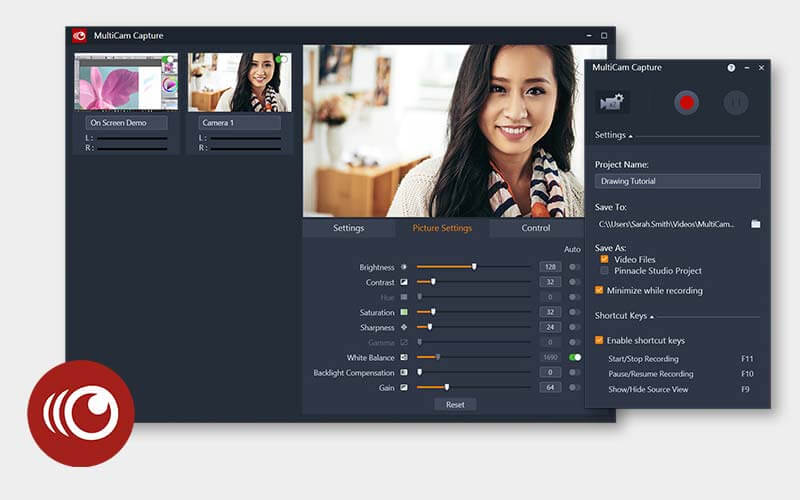The height and width of the screenshot is (500, 800).
Task: Check the Pinnacle Studio Project option
Action: coord(604,271)
